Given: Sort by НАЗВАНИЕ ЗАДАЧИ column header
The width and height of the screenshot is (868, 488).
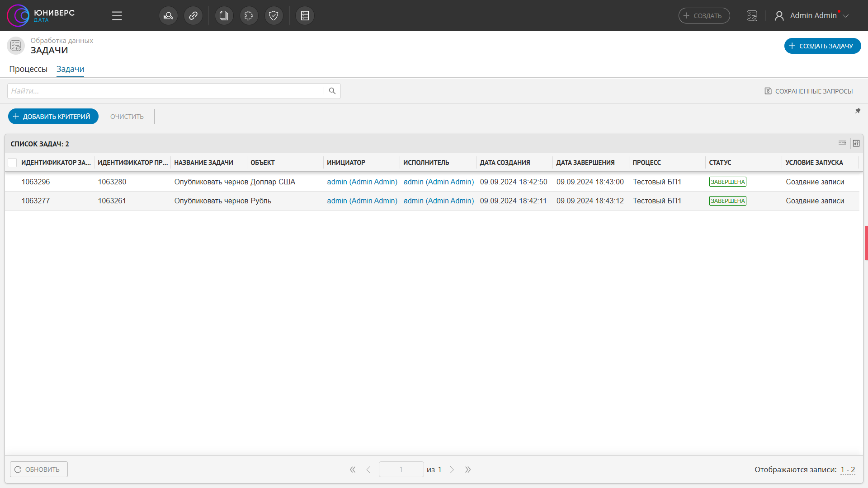Looking at the screenshot, I should coord(204,163).
